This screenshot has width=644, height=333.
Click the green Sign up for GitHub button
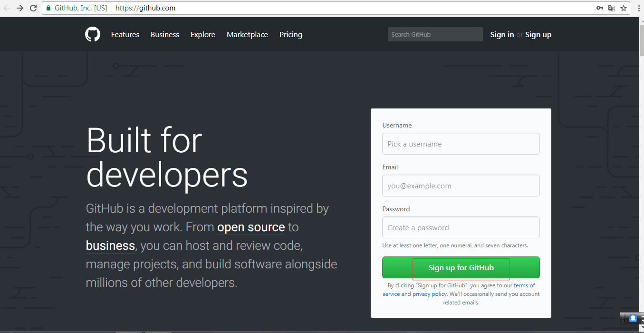pos(461,267)
